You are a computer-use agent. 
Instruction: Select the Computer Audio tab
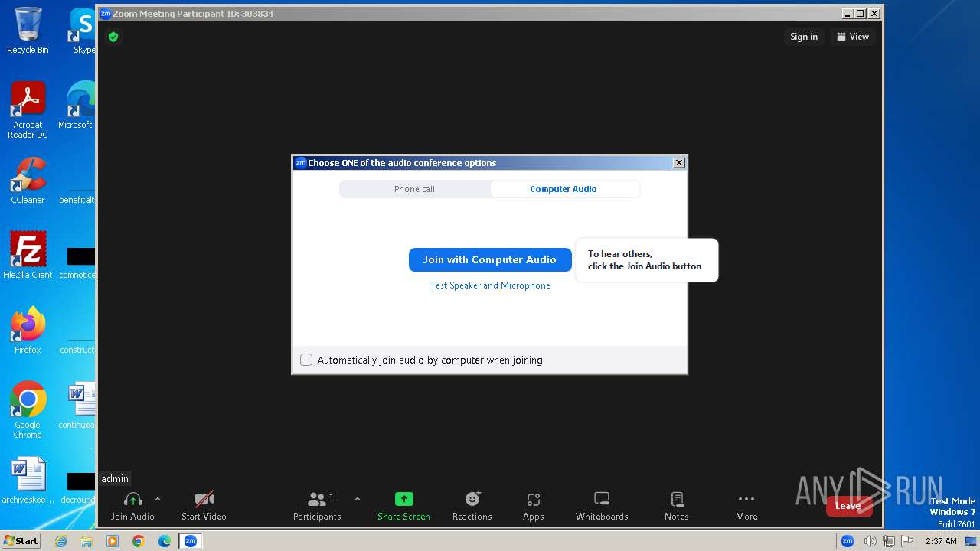pyautogui.click(x=563, y=189)
